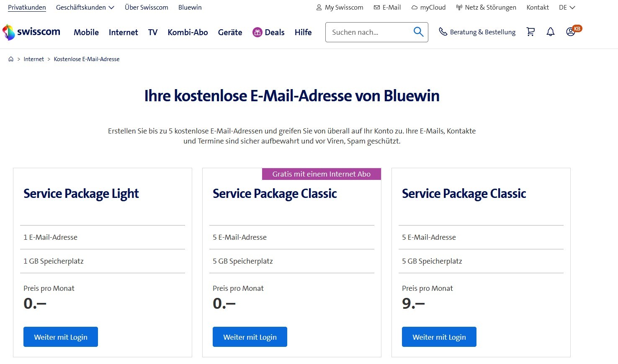Open the DE language dropdown
Viewport: 618px width, 364px height.
567,8
